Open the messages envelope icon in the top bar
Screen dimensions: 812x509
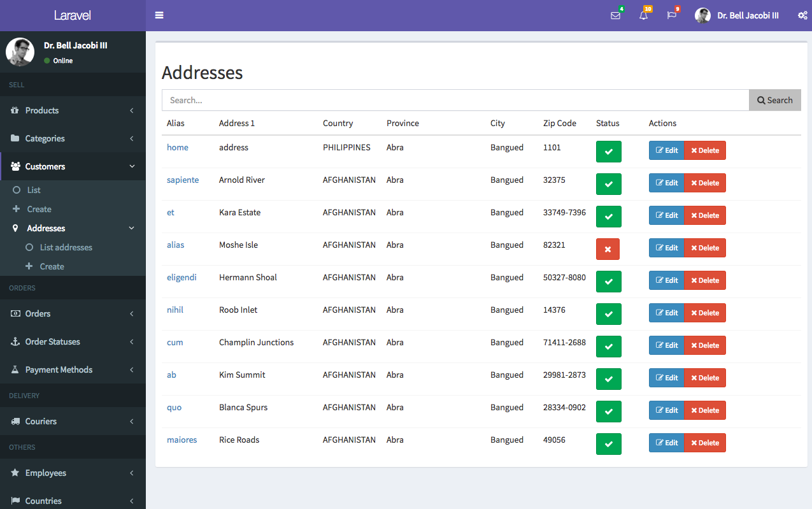(615, 15)
